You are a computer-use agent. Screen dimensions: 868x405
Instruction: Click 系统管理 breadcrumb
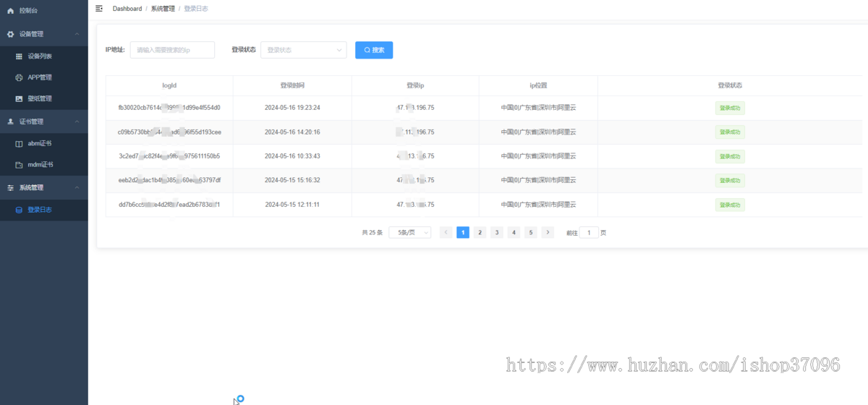coord(163,9)
